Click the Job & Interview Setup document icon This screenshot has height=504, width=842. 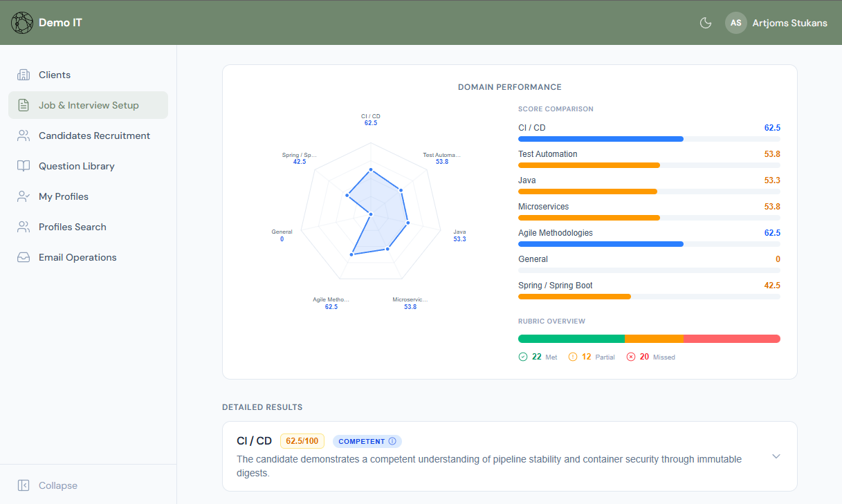click(x=24, y=105)
